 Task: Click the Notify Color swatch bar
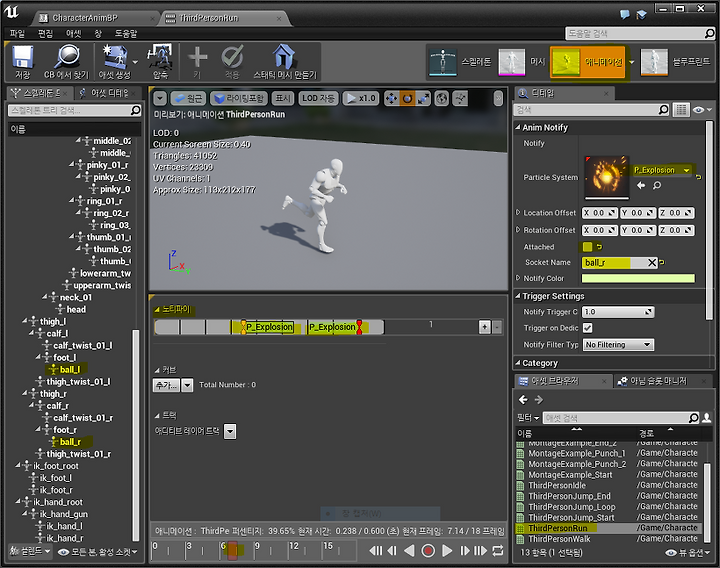point(638,278)
